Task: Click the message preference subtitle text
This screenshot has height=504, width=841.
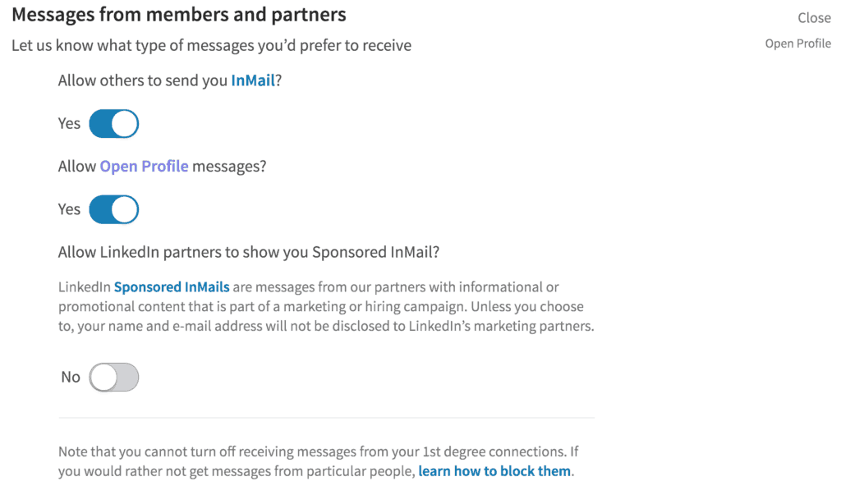Action: [x=211, y=45]
